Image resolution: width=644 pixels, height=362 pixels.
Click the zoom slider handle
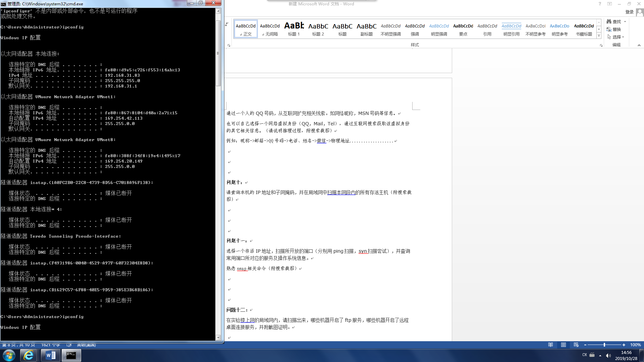click(604, 345)
